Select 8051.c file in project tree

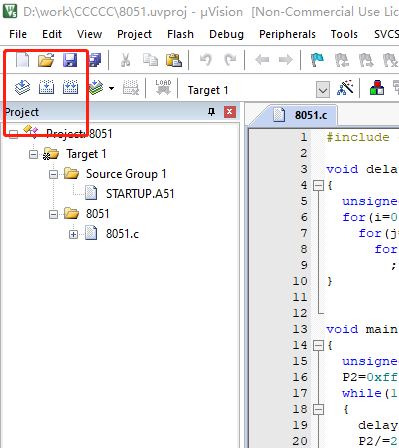pos(122,234)
